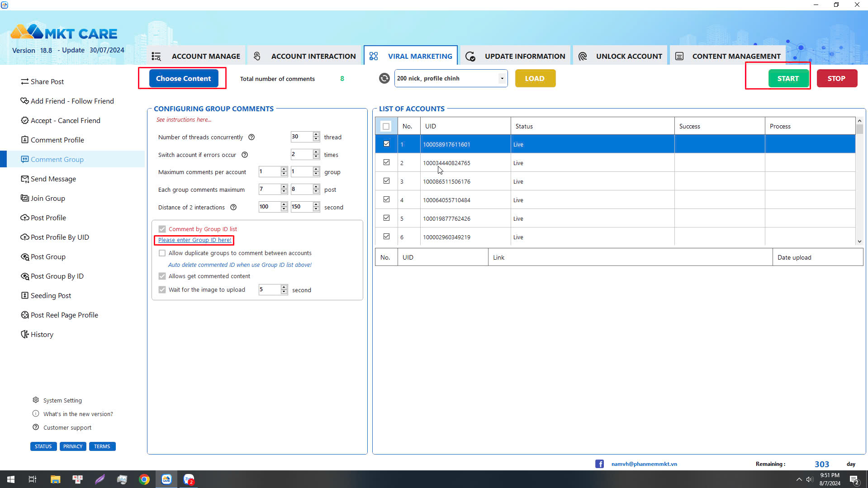
Task: Decrease the minimum posts per group spinner
Action: (x=284, y=192)
